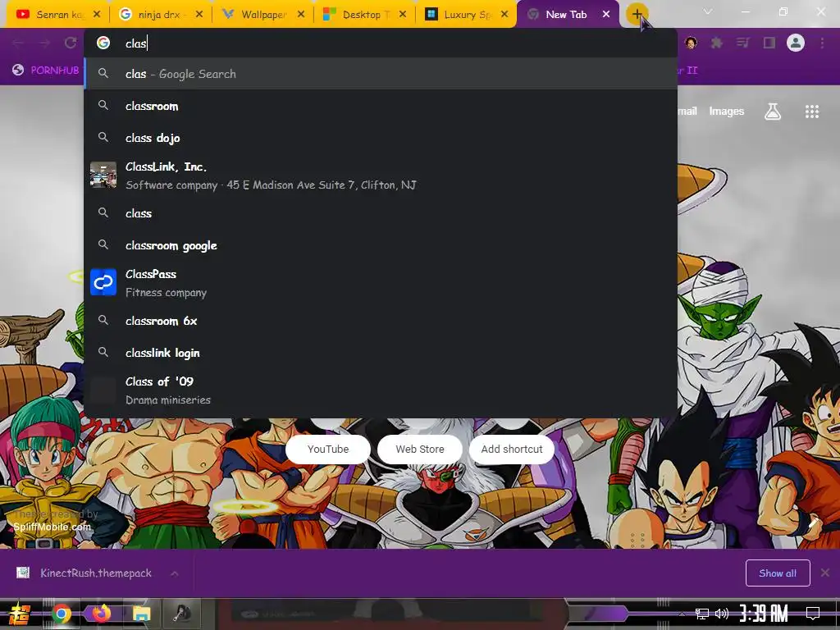The height and width of the screenshot is (630, 840).
Task: Open the Windows Start button
Action: [x=19, y=614]
